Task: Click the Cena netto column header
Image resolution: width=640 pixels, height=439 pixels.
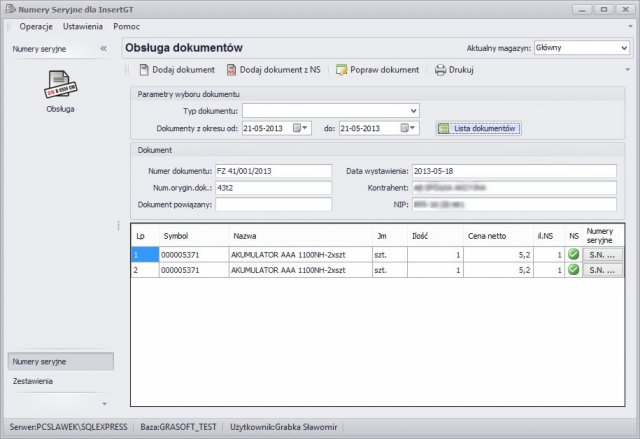Action: pyautogui.click(x=498, y=236)
